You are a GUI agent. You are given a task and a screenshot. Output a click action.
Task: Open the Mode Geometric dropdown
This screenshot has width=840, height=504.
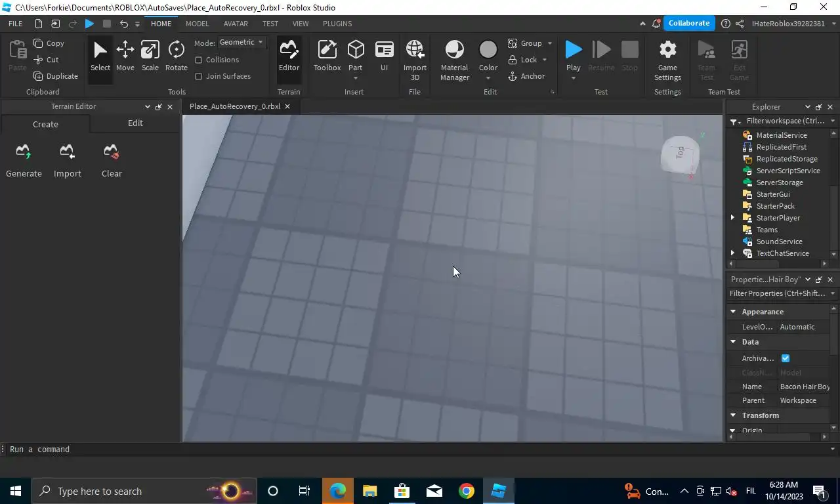pos(241,42)
